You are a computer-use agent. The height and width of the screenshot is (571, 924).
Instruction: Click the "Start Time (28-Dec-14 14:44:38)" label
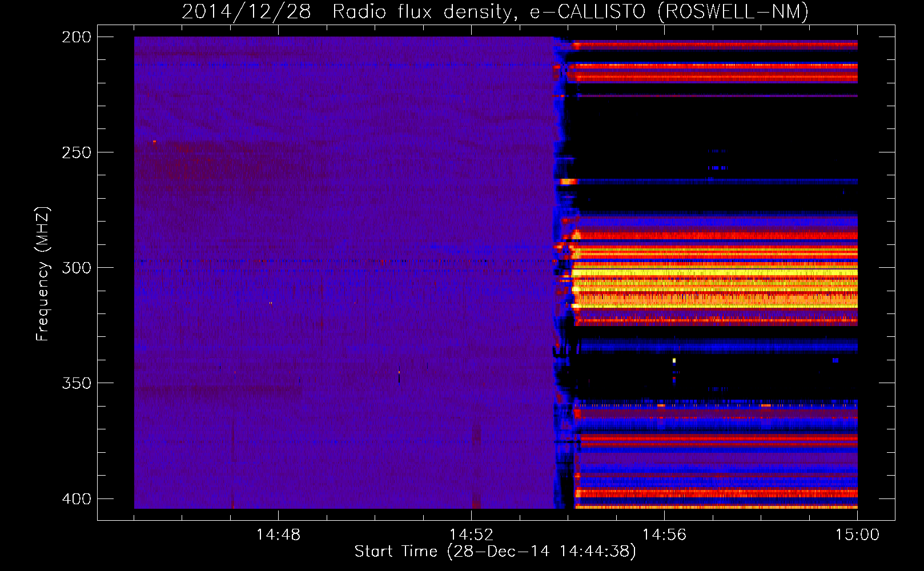495,552
